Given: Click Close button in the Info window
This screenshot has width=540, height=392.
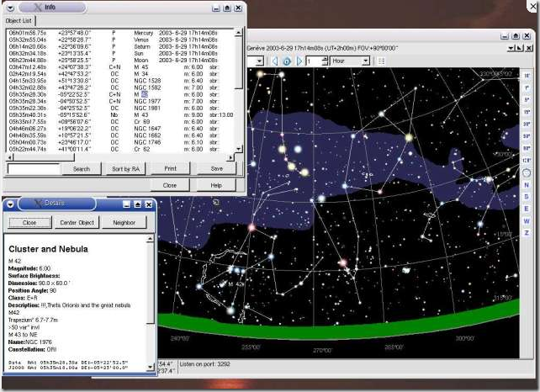Looking at the screenshot, I should point(170,185).
